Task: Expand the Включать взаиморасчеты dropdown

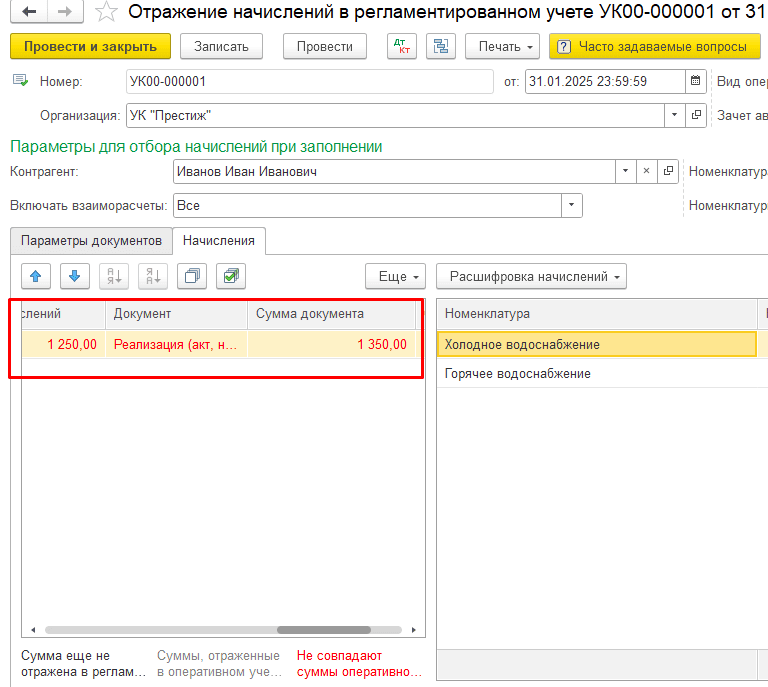Action: point(571,205)
